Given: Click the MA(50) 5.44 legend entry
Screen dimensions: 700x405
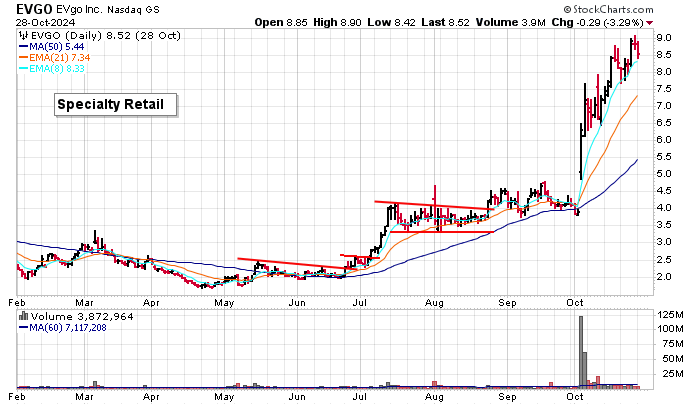Looking at the screenshot, I should point(51,46).
